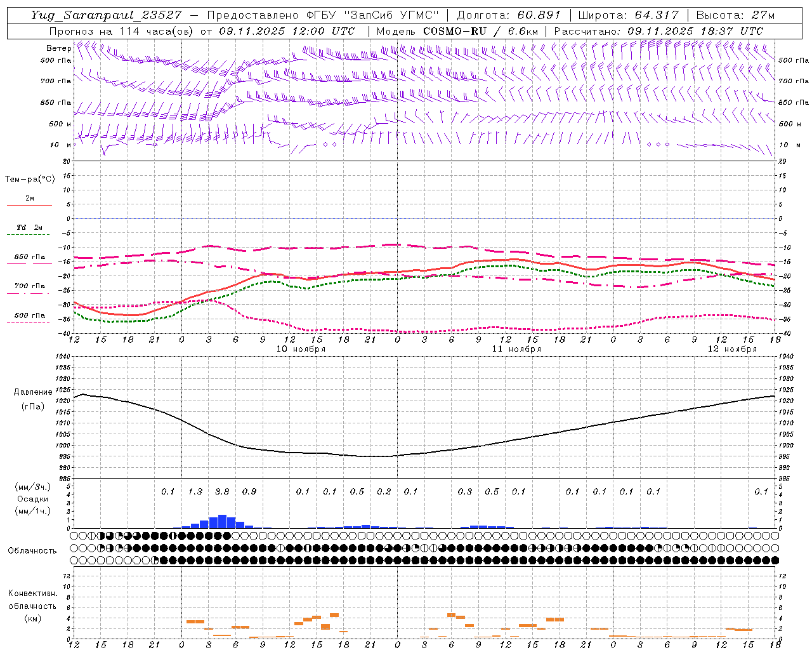This screenshot has width=812, height=650.
Task: Click the model name COSMO-RU / 6.6км
Action: (x=481, y=30)
